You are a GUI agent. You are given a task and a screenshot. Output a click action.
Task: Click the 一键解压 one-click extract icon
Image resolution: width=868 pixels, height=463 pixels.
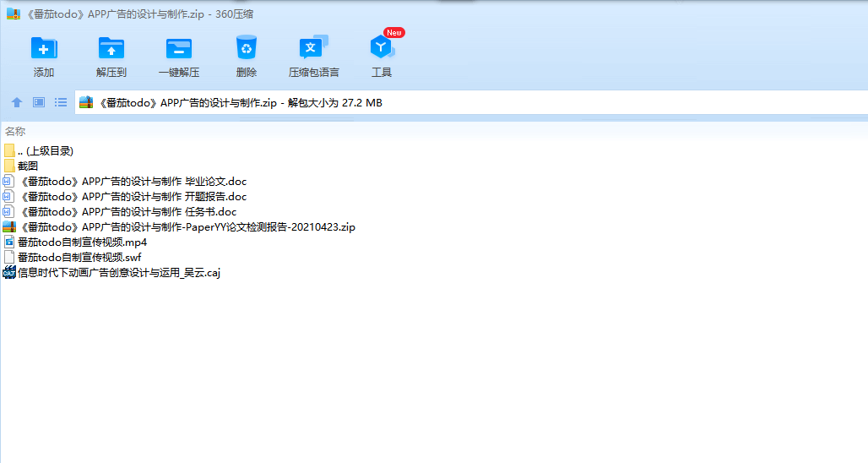click(179, 49)
